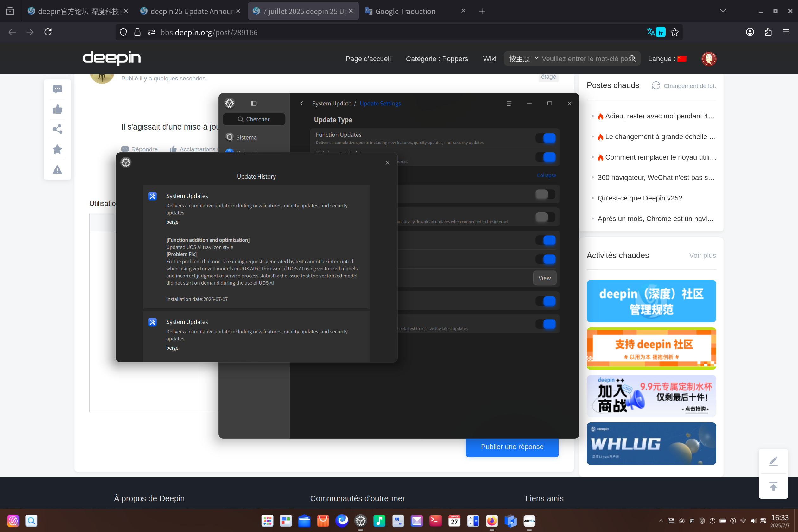Open Firefox account profile icon

(750, 32)
